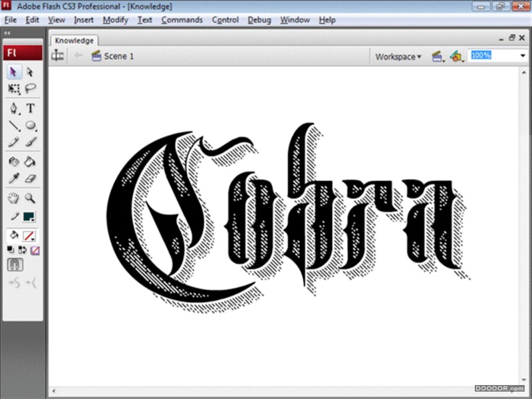Click the horizontal scrollbar left arrow
This screenshot has width=532, height=399.
(x=53, y=391)
